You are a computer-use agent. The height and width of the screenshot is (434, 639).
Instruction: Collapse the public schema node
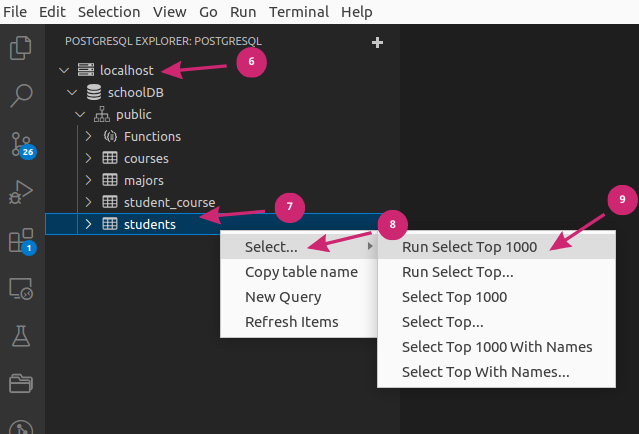[x=80, y=115]
